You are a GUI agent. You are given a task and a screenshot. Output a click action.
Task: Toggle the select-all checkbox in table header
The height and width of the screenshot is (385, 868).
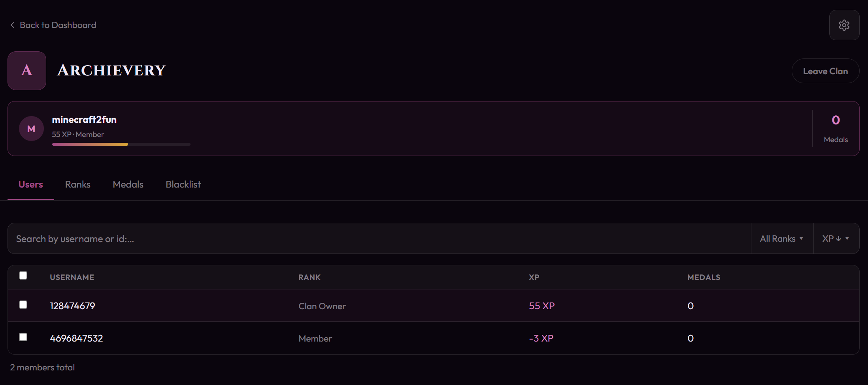coord(23,276)
